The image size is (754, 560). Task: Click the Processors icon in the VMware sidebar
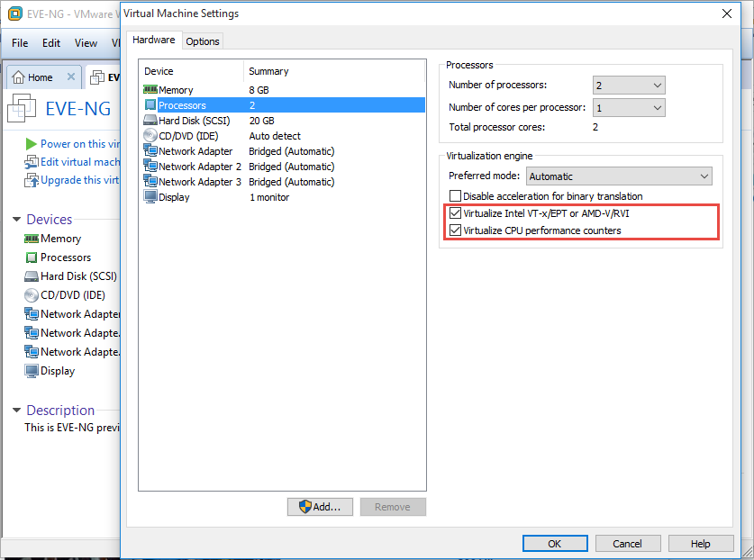32,257
